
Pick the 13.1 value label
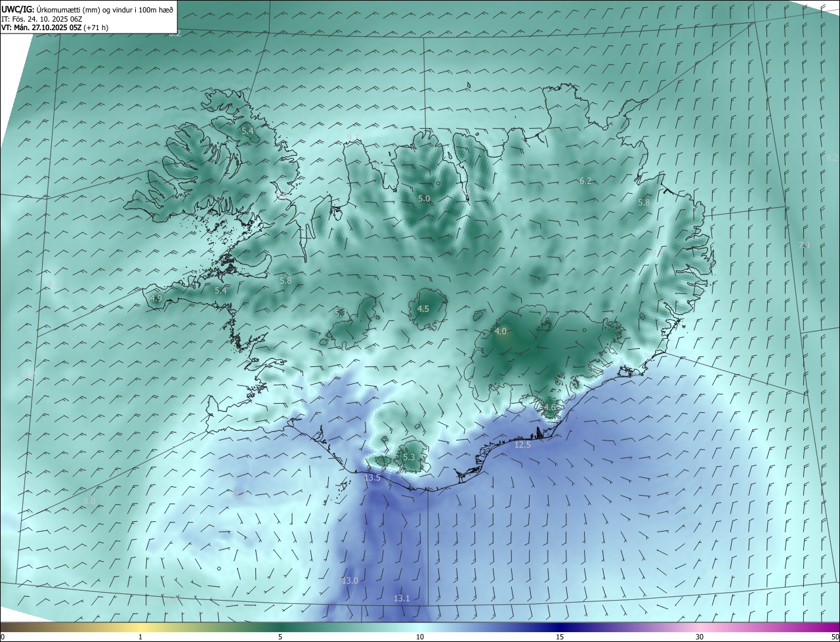[x=402, y=599]
